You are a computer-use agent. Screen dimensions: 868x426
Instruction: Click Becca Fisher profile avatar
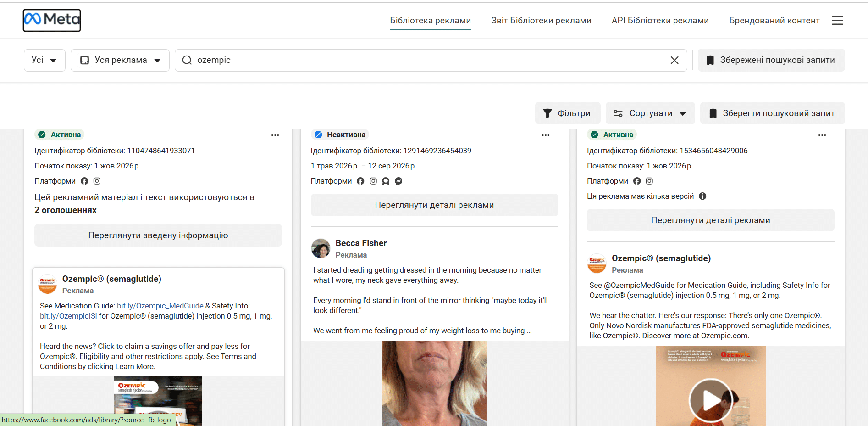321,248
